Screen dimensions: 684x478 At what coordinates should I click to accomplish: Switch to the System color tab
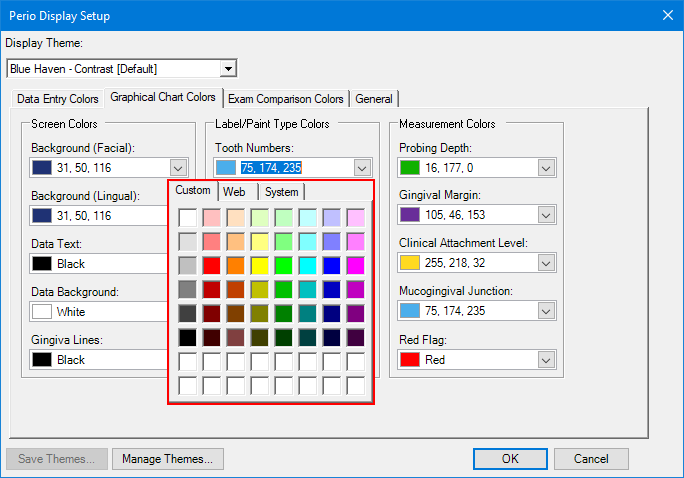point(282,192)
